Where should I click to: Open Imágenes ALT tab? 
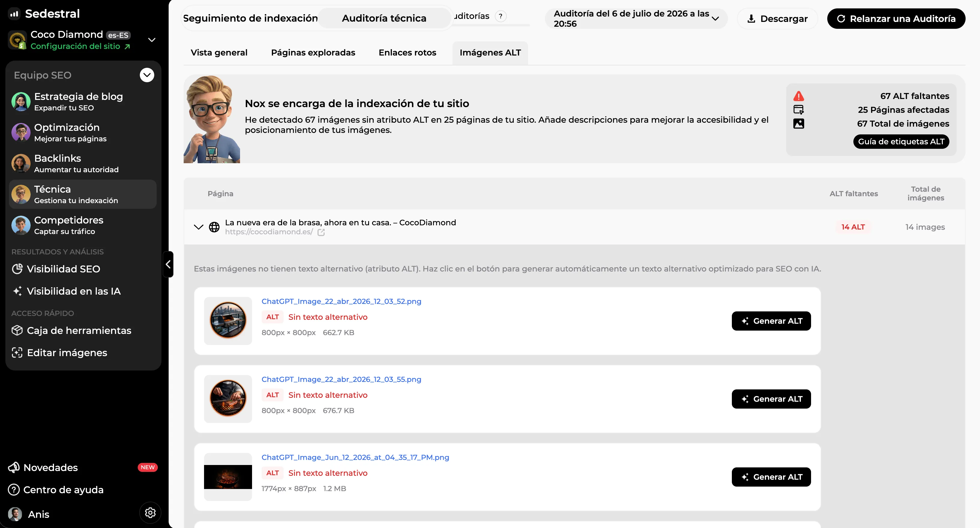pos(490,52)
